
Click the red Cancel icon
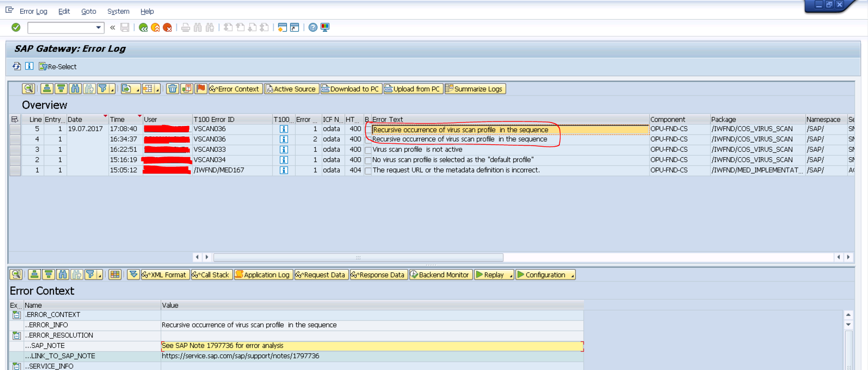pos(168,27)
